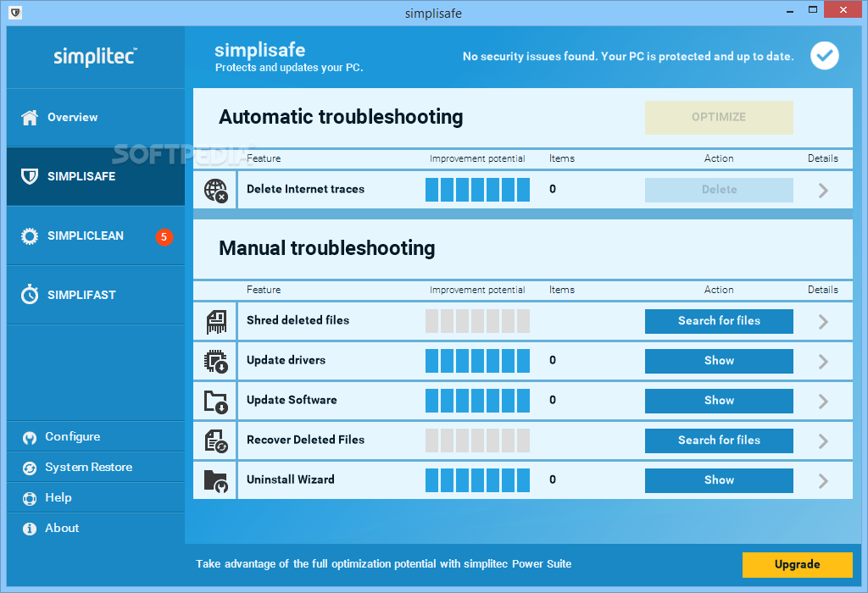
Task: Click the red notification badge on SIMPLICLEAN
Action: [164, 236]
